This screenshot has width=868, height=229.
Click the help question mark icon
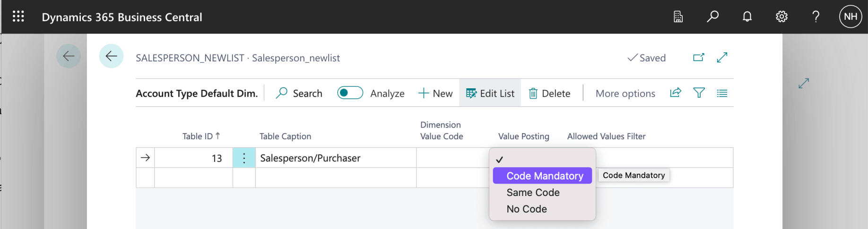pyautogui.click(x=816, y=17)
